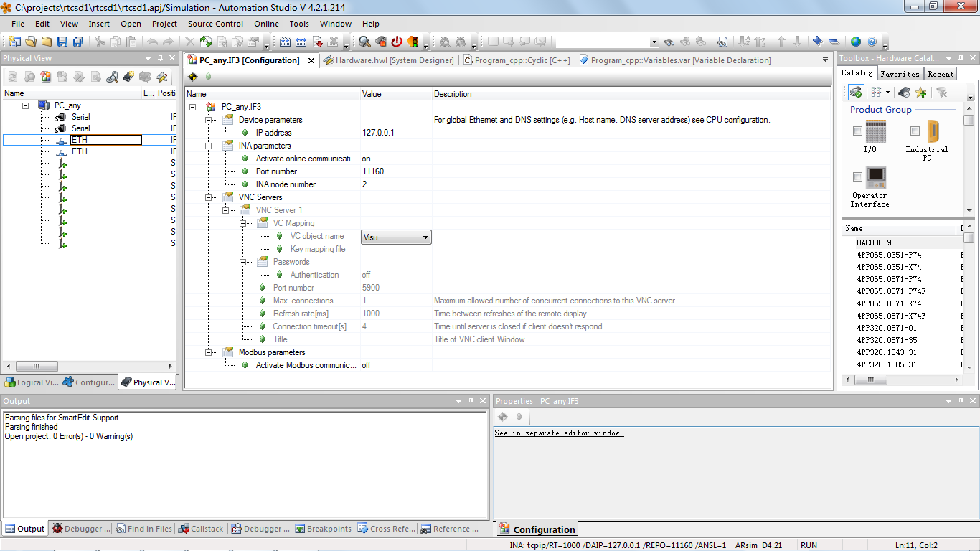Viewport: 980px width, 551px height.
Task: Toggle the Toolbox panel auto-hide pushpin
Action: (x=959, y=58)
